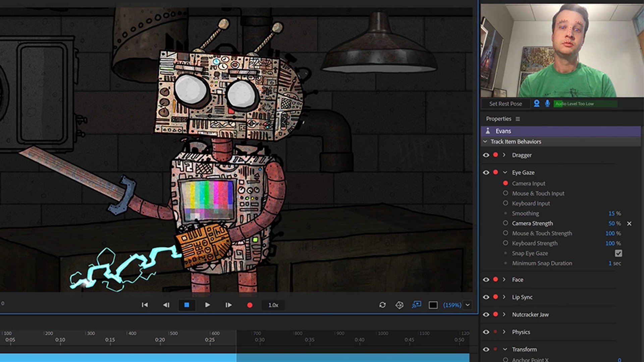The height and width of the screenshot is (362, 644).
Task: Hide the Transform behavior eye icon
Action: coord(486,349)
